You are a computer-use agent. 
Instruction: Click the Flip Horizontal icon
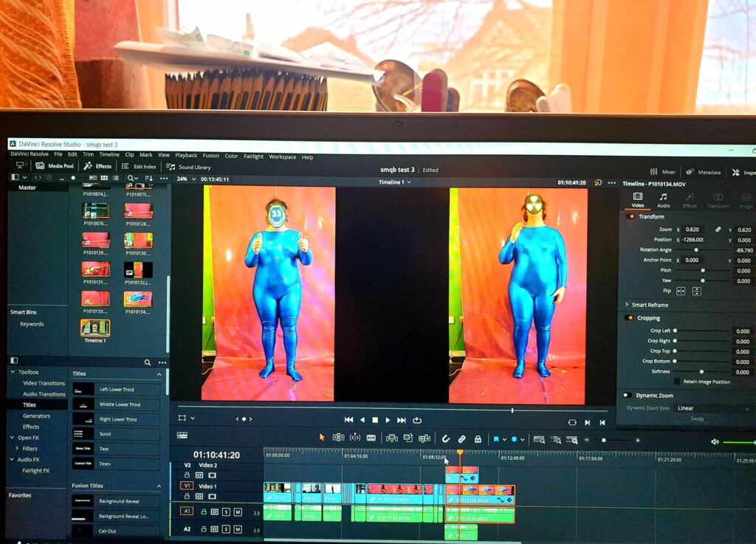point(681,291)
